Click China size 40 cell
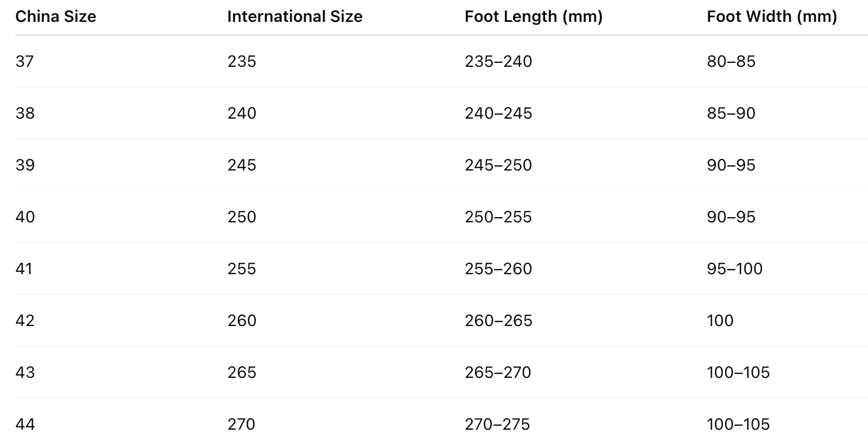868x447 pixels. point(25,217)
